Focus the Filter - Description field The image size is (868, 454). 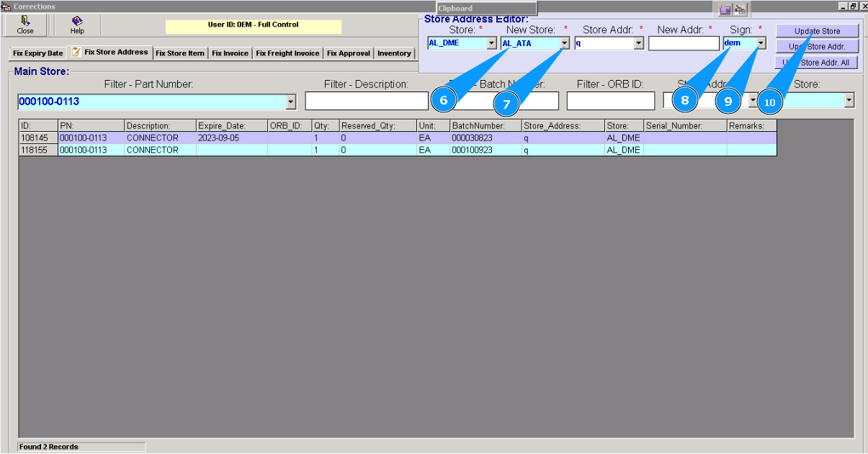366,101
